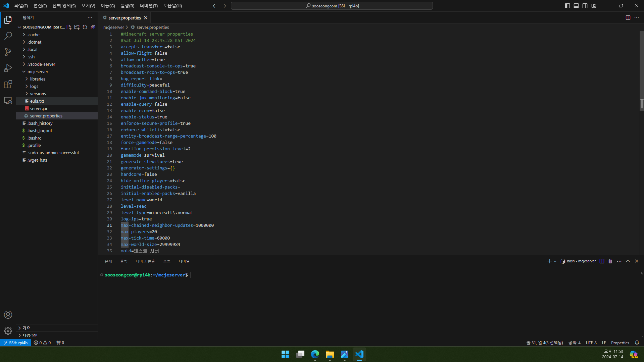Open the Explorer view in activity bar
644x362 pixels.
(x=8, y=20)
